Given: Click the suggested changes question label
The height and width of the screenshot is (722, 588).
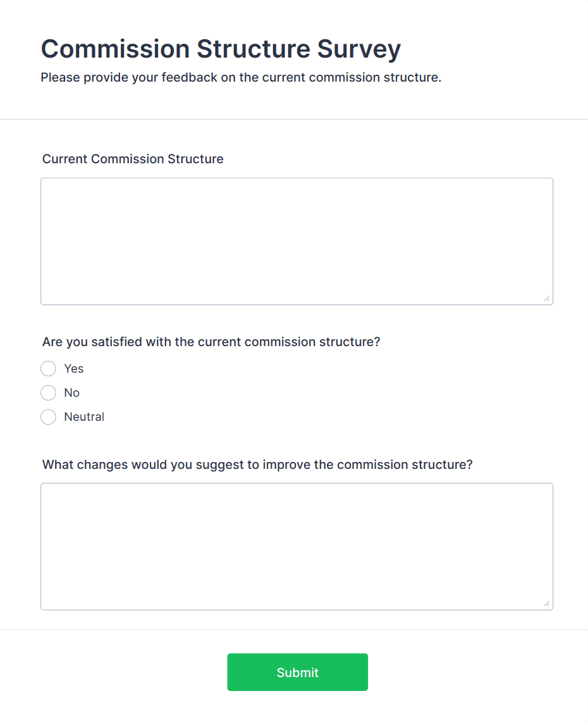Looking at the screenshot, I should tap(255, 464).
